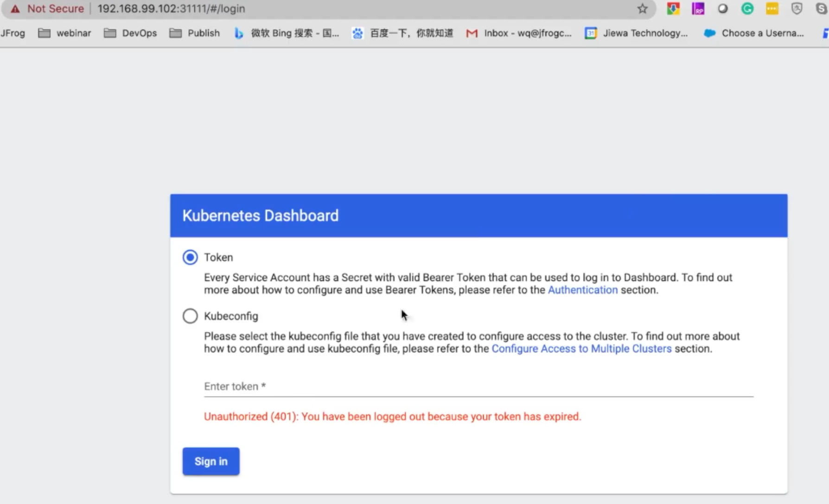Bookmark this page with the star icon
This screenshot has height=504, width=829.
(x=642, y=9)
